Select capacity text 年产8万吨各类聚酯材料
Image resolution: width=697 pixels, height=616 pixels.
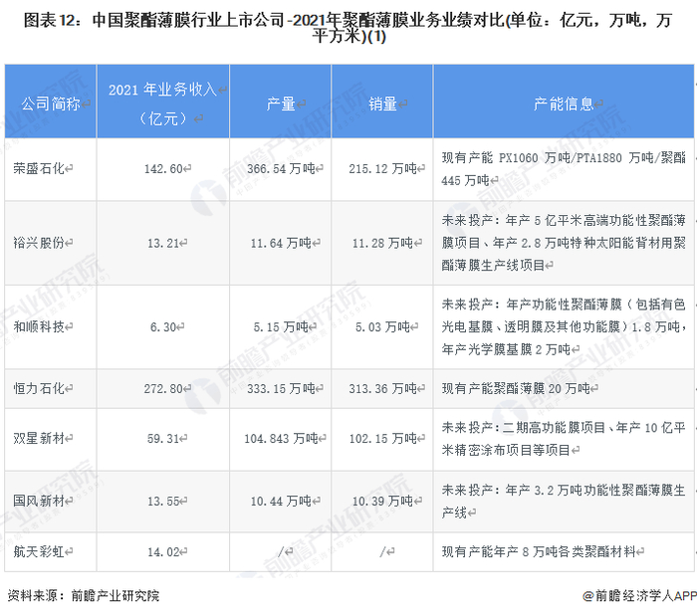(565, 551)
